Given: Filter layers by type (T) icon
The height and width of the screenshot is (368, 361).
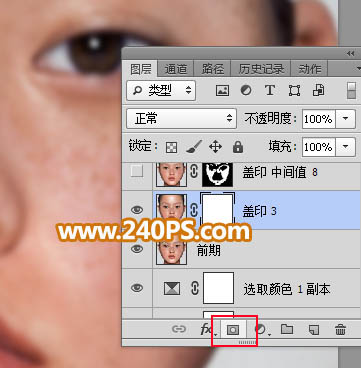Looking at the screenshot, I should pos(270,90).
